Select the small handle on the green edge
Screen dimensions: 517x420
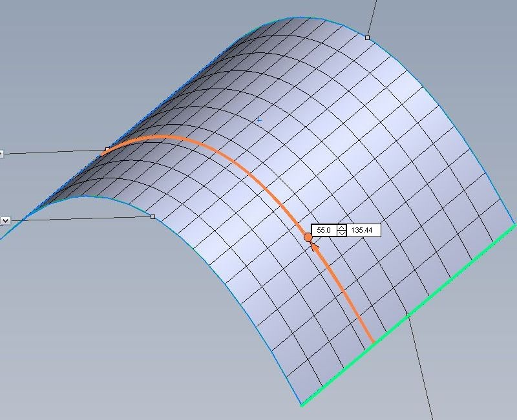(x=408, y=314)
